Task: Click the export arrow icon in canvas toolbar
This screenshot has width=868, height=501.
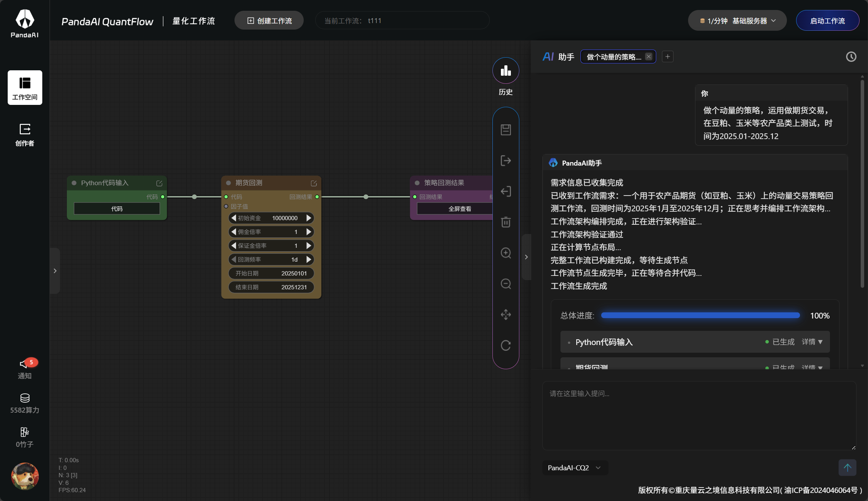Action: pos(506,161)
